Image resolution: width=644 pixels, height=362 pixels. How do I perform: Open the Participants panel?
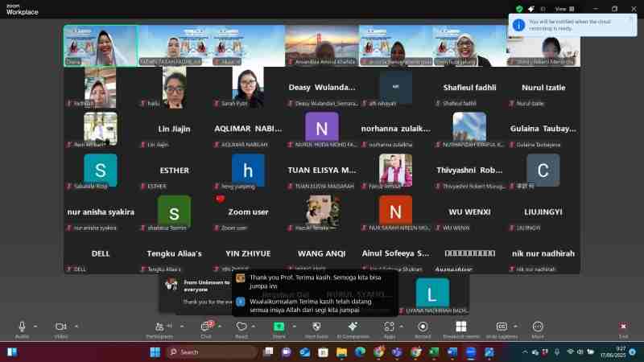[x=159, y=328]
